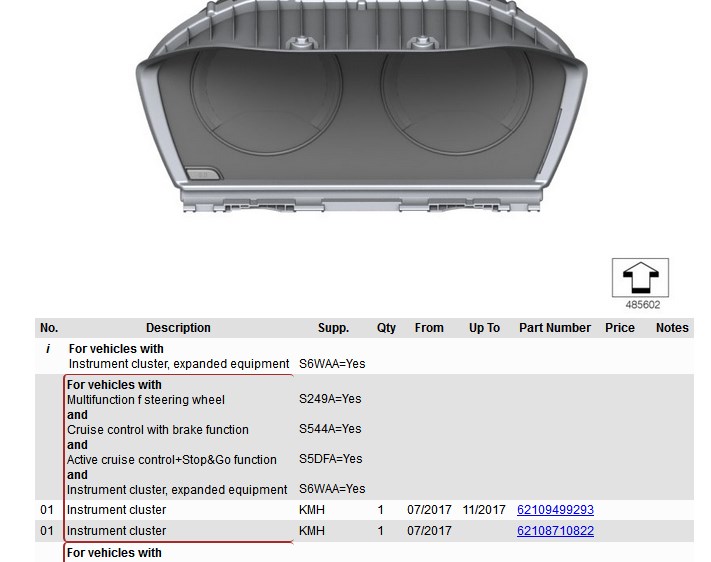Click Cruise control with brake function text
The width and height of the screenshot is (711, 562).
[x=158, y=430]
